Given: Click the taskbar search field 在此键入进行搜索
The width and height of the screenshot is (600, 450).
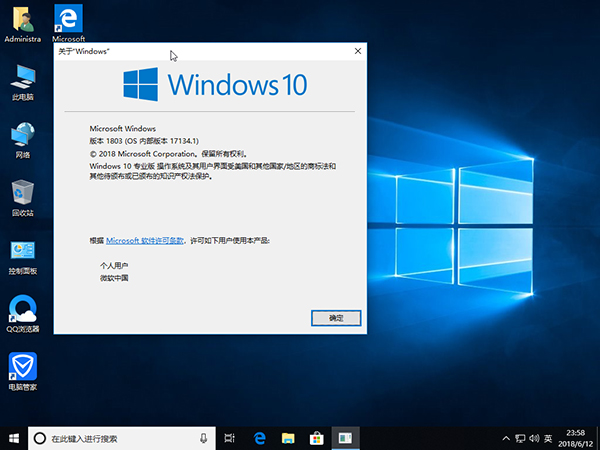Looking at the screenshot, I should (x=122, y=438).
